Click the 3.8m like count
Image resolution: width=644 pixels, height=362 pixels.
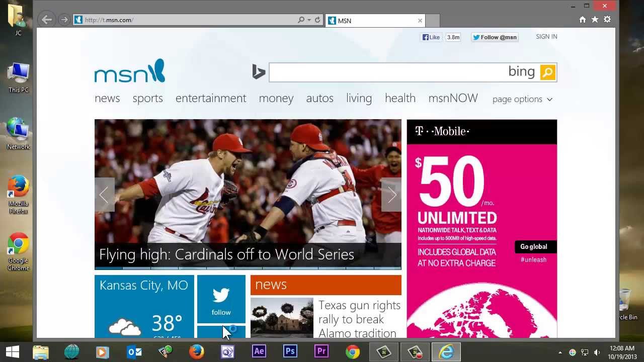[x=453, y=37]
